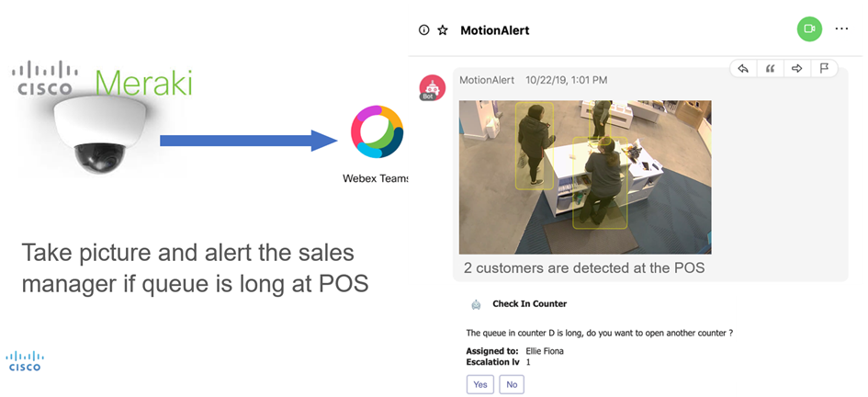Click the Cisco Meraki logo
The image size is (868, 397).
(101, 81)
